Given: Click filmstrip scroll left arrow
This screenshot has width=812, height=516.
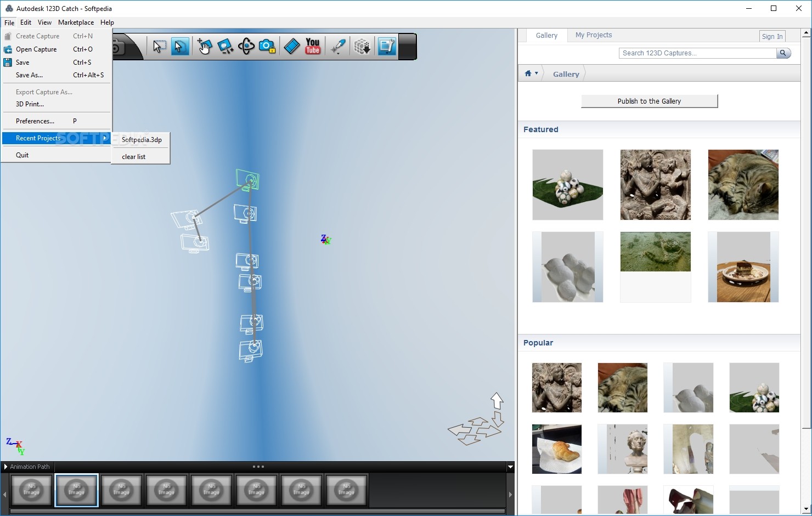Looking at the screenshot, I should tap(5, 495).
